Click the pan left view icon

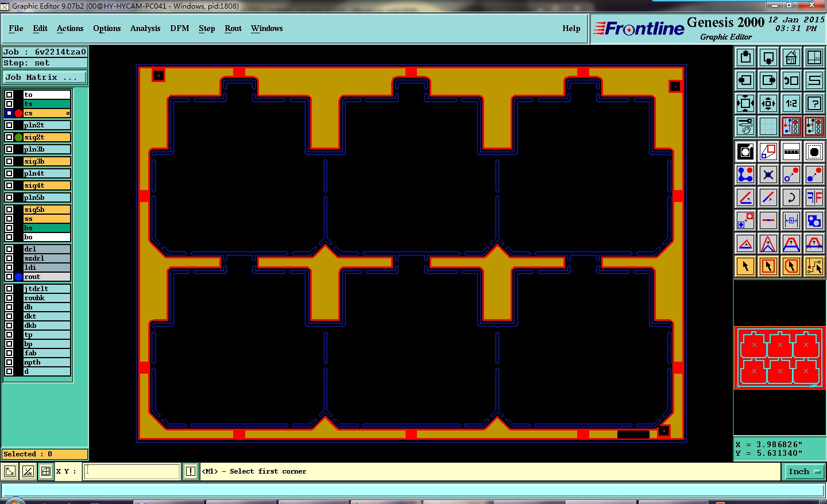point(745,80)
